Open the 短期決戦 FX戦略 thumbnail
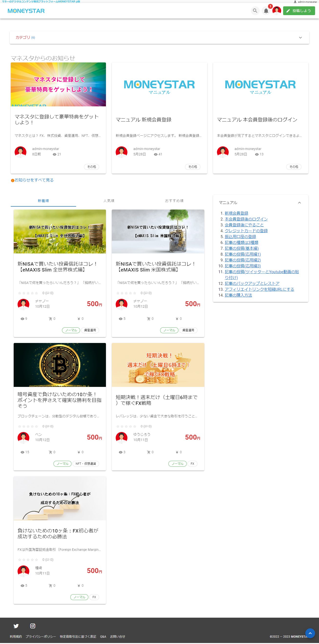The height and width of the screenshot is (644, 319). pyautogui.click(x=158, y=365)
